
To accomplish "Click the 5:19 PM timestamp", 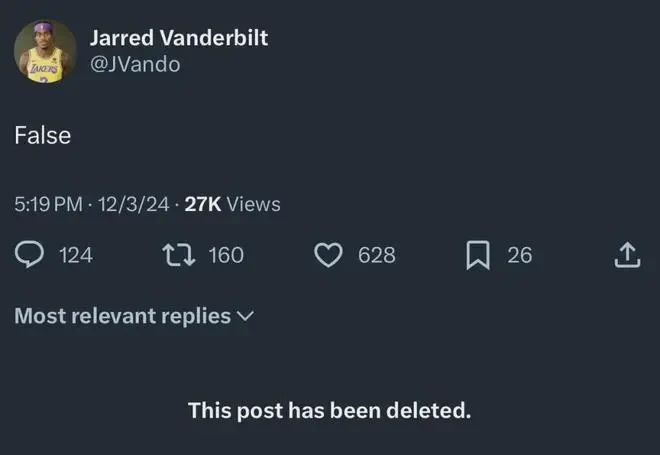I will click(x=48, y=205).
